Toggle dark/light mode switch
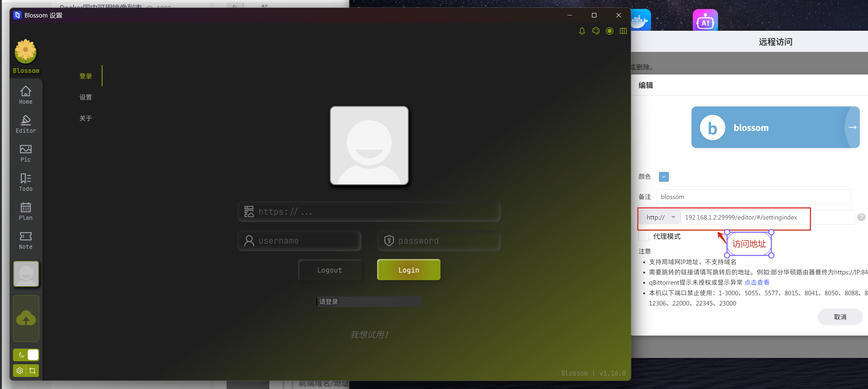Image resolution: width=868 pixels, height=389 pixels. point(26,355)
